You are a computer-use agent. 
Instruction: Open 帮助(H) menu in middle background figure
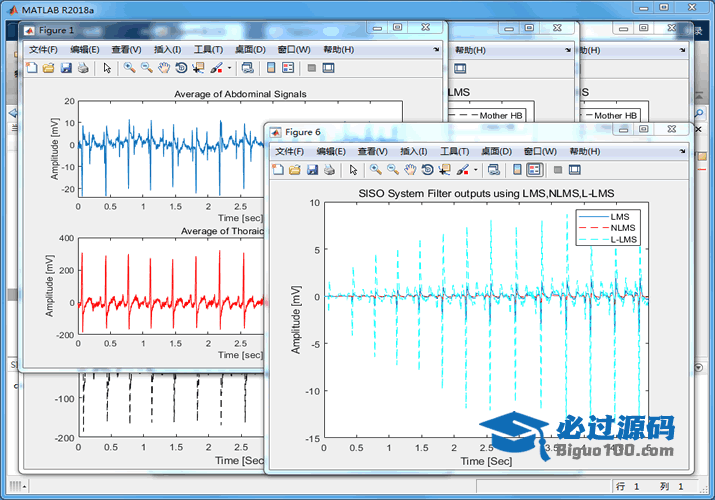470,50
